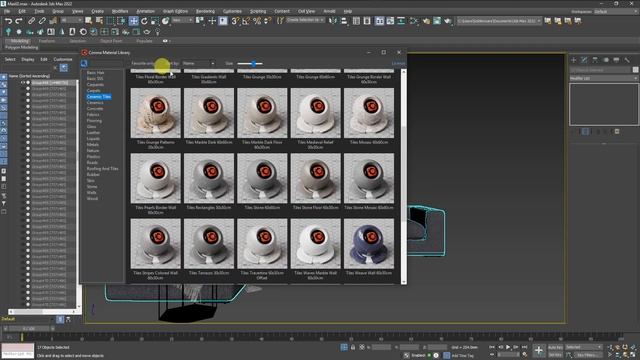Click the Select by Name icon
This screenshot has height=360, width=640.
pyautogui.click(x=99, y=21)
